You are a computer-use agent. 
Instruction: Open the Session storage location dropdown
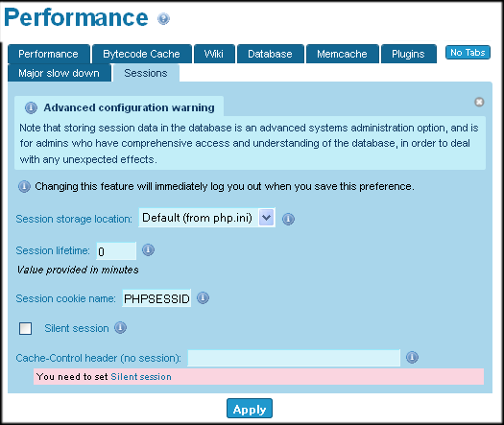(206, 218)
